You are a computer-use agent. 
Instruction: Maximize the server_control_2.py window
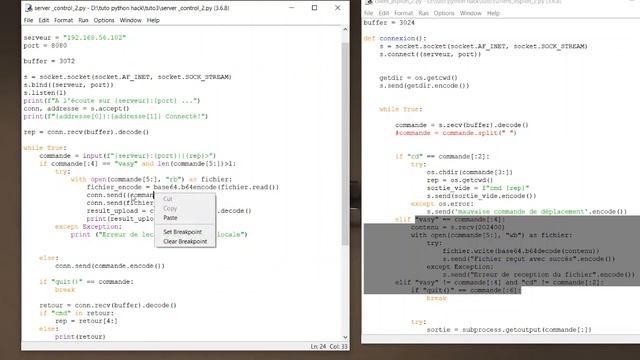click(314, 8)
